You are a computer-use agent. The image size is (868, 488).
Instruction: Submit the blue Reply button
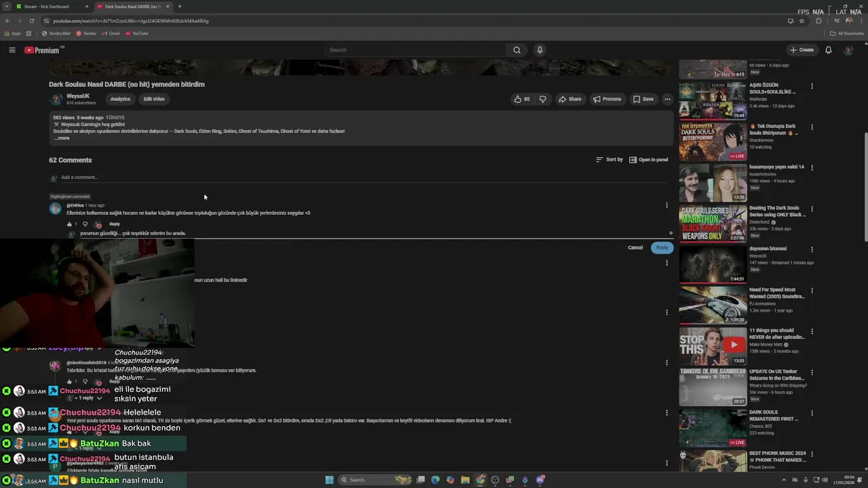coord(662,247)
